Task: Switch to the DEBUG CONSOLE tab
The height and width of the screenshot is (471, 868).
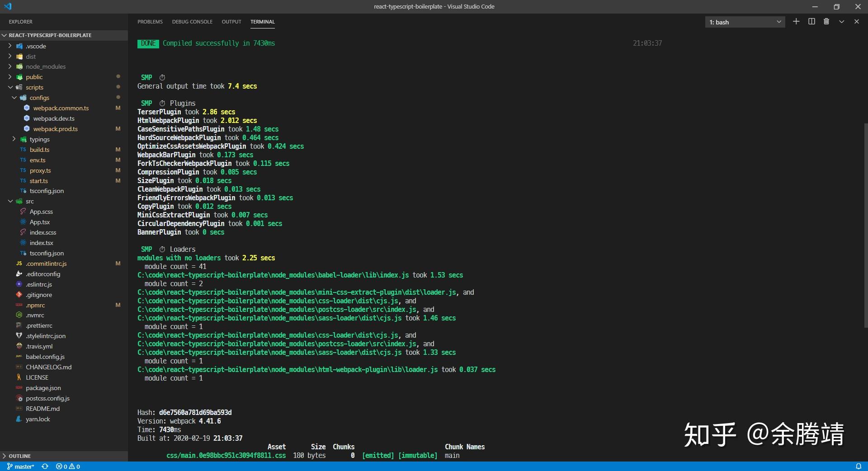Action: click(192, 22)
